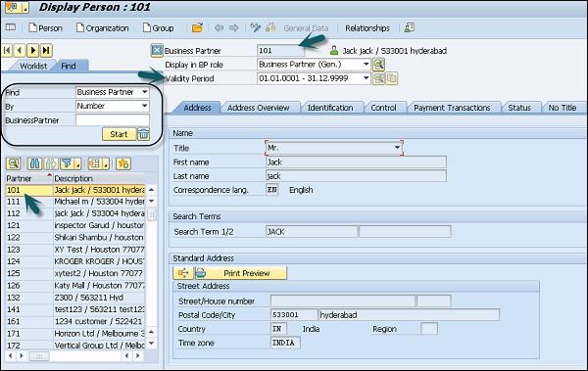Switch between display and change mode icon
The width and height of the screenshot is (588, 371).
tap(256, 27)
